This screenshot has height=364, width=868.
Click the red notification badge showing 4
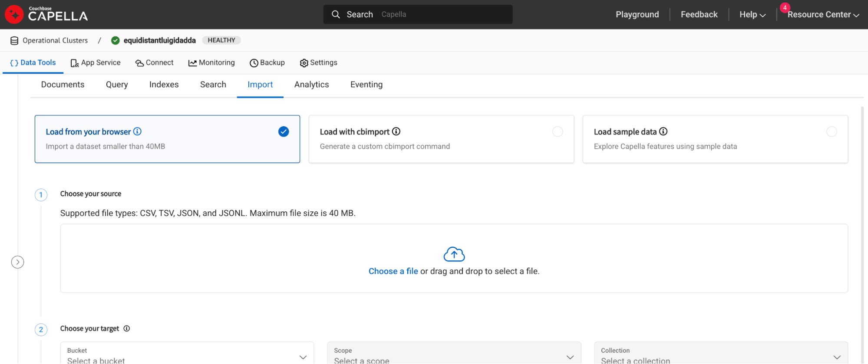(785, 7)
